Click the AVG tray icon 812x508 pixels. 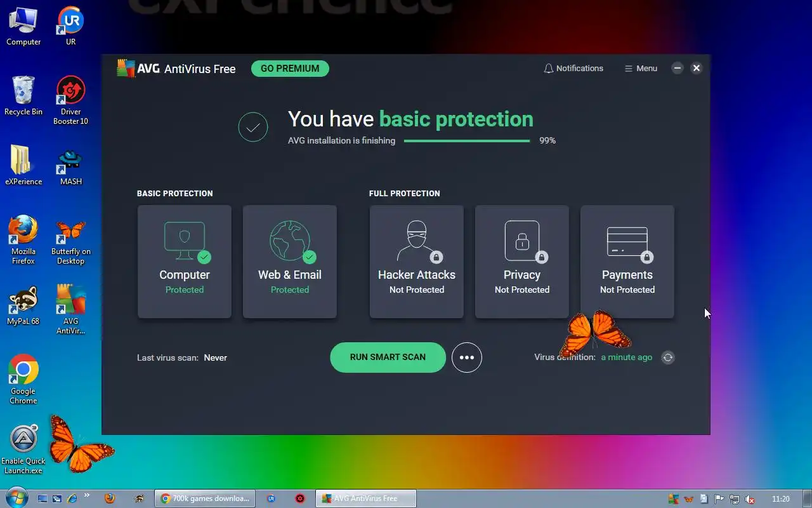(673, 499)
